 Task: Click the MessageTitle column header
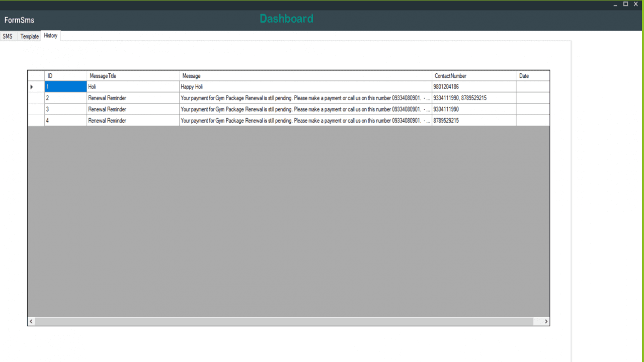pos(133,76)
